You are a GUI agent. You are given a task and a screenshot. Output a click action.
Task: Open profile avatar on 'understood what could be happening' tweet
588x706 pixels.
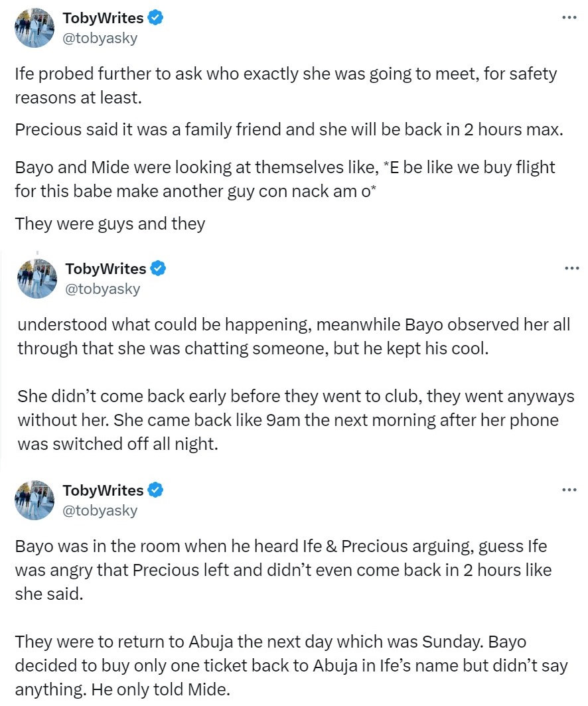(37, 278)
